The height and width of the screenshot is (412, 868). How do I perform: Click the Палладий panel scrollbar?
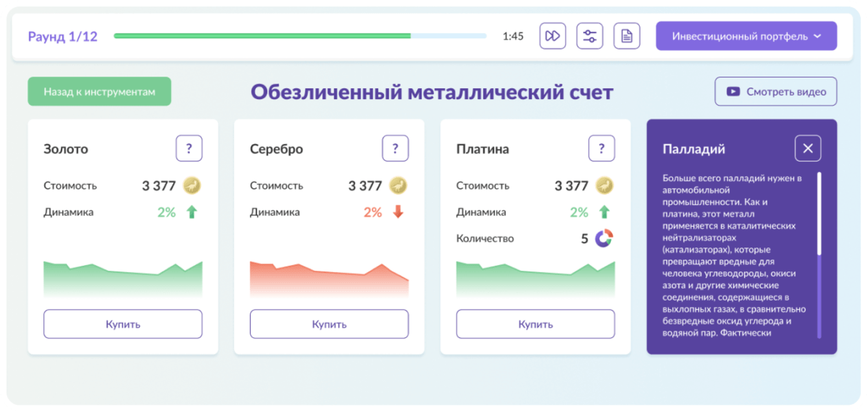819,255
